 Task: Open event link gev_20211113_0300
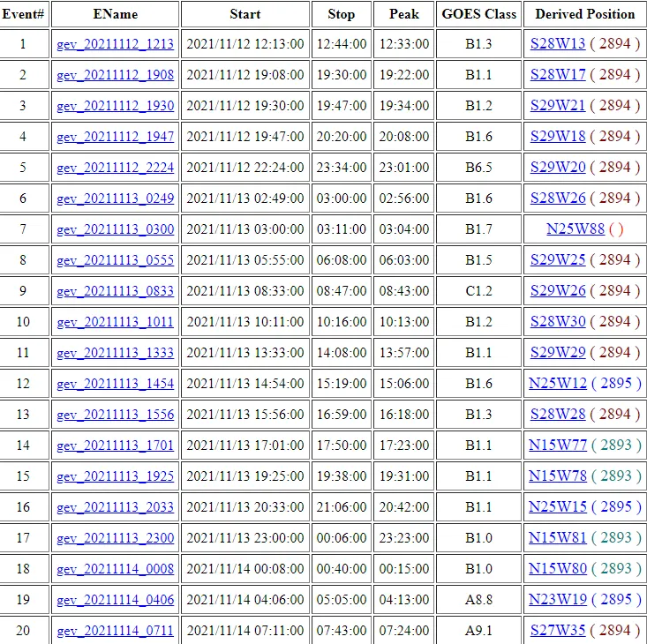point(115,229)
